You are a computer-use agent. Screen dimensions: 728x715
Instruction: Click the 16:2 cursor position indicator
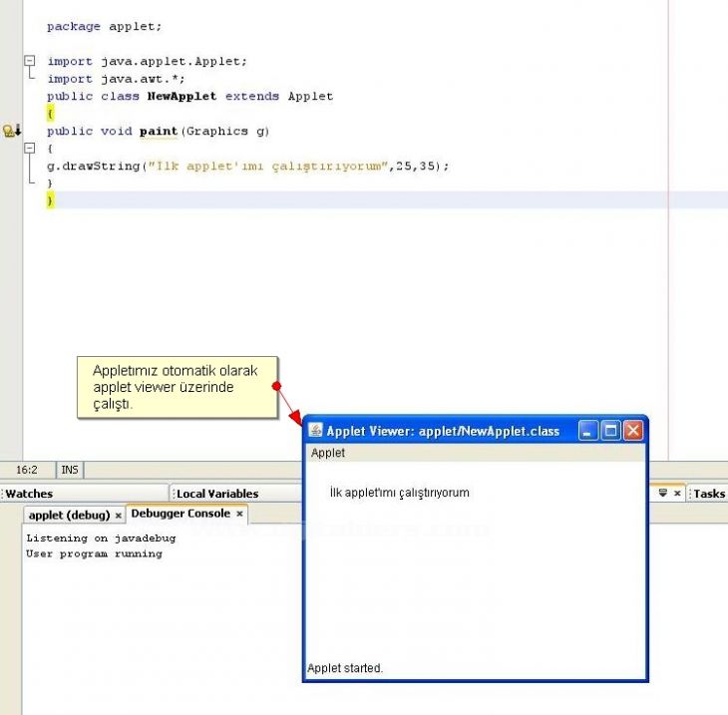click(27, 470)
